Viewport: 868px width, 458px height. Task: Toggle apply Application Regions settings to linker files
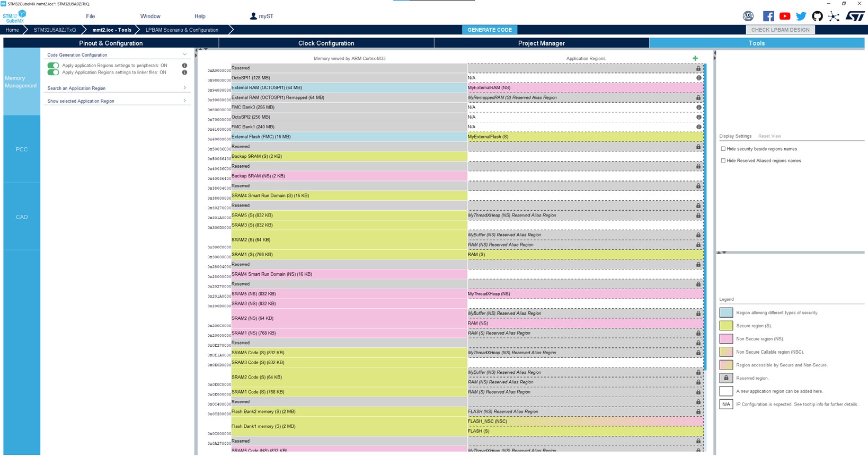(x=53, y=73)
